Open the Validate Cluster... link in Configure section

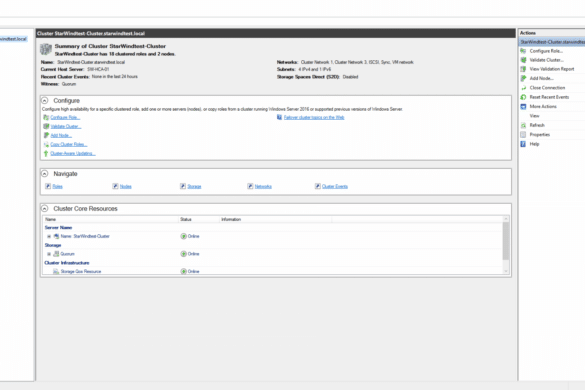click(x=66, y=127)
